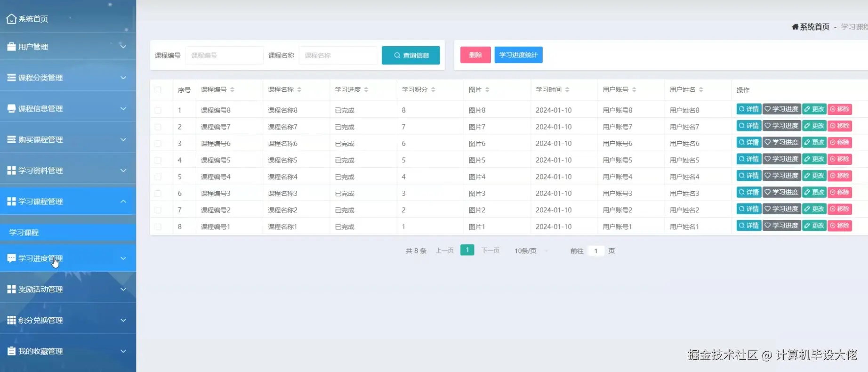This screenshot has width=868, height=372.
Task: Check the checkbox for row 课程编号6
Action: point(158,144)
